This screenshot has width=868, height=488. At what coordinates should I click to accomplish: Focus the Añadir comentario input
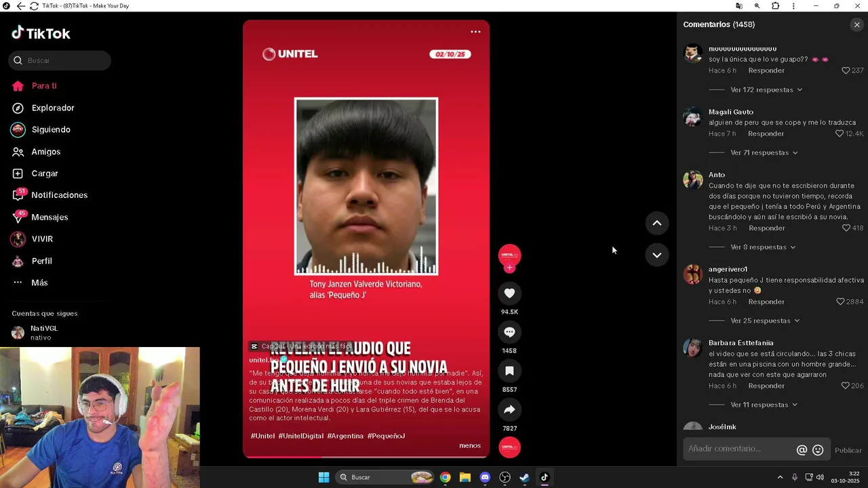[x=739, y=449]
